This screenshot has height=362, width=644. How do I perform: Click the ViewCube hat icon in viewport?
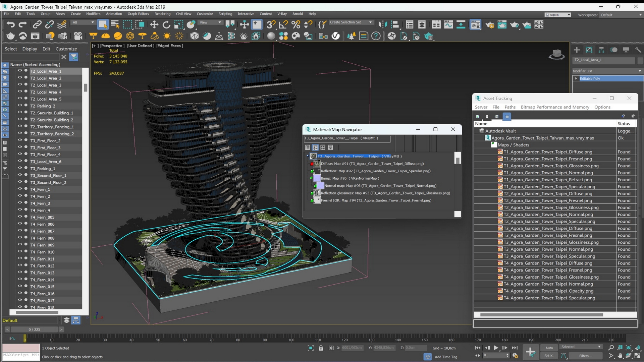coord(556,54)
